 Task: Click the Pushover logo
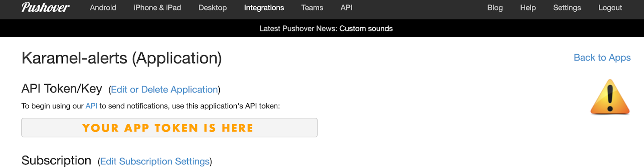coord(45,7)
